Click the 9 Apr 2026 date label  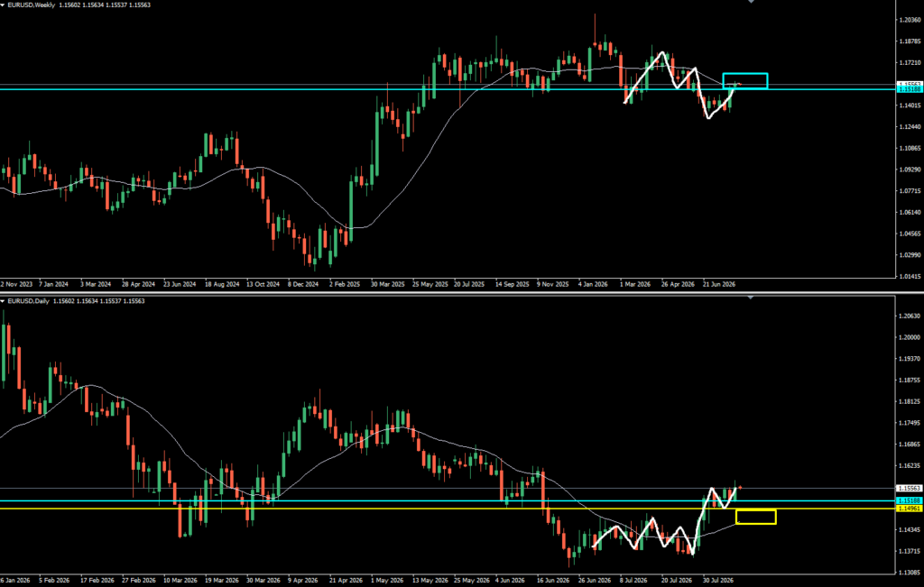pyautogui.click(x=304, y=580)
